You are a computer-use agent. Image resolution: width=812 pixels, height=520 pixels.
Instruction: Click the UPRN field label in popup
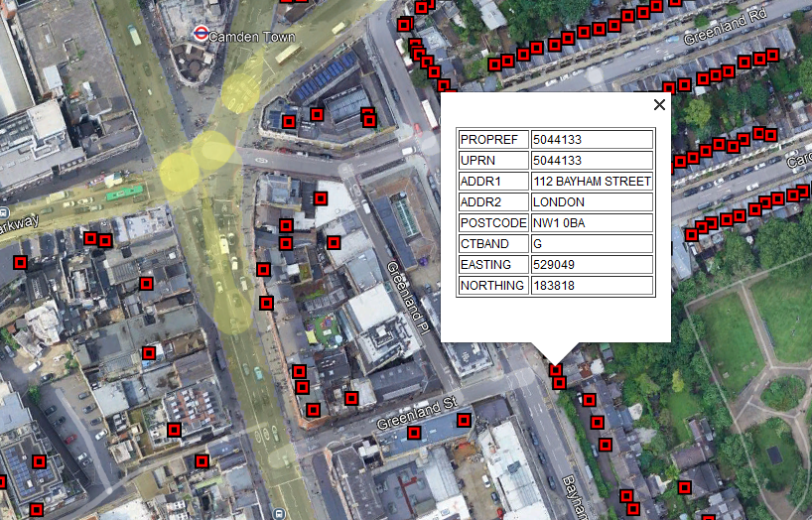[492, 161]
